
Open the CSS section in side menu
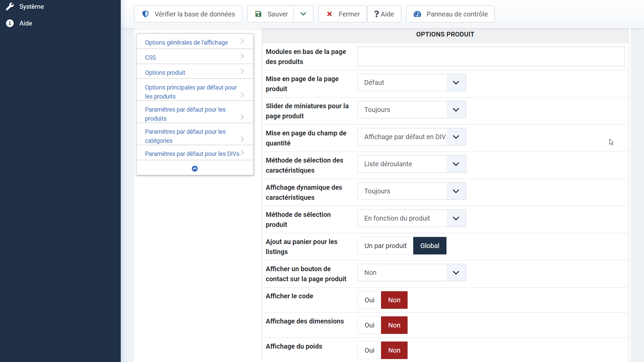pos(150,57)
